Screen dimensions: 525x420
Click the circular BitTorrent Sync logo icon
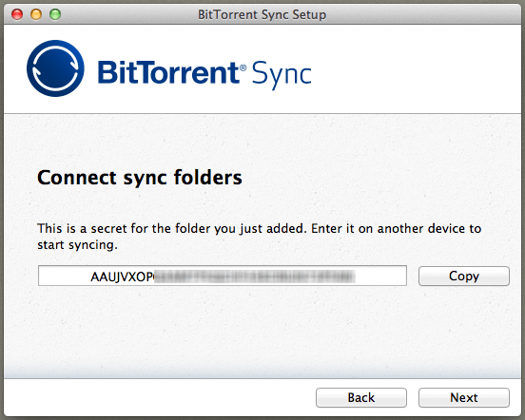pos(55,68)
